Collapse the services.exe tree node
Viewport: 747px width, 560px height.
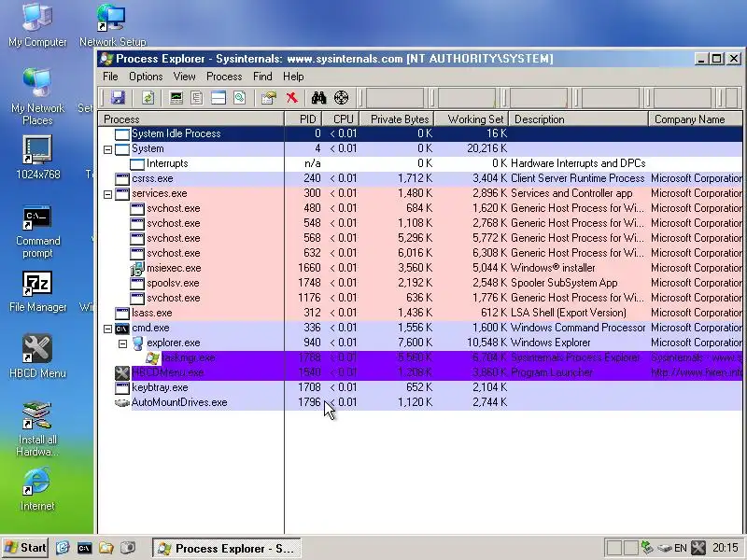pos(107,194)
